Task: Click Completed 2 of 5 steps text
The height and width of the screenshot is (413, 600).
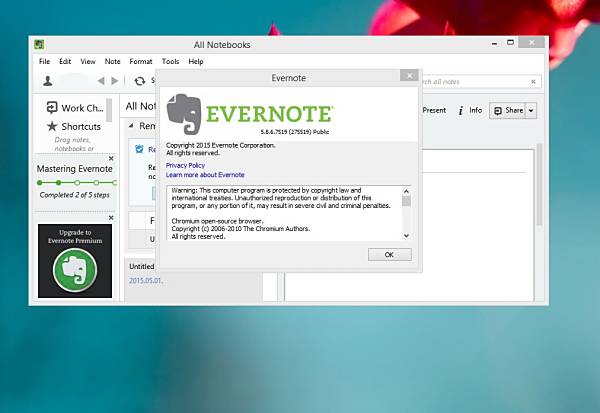Action: (75, 195)
